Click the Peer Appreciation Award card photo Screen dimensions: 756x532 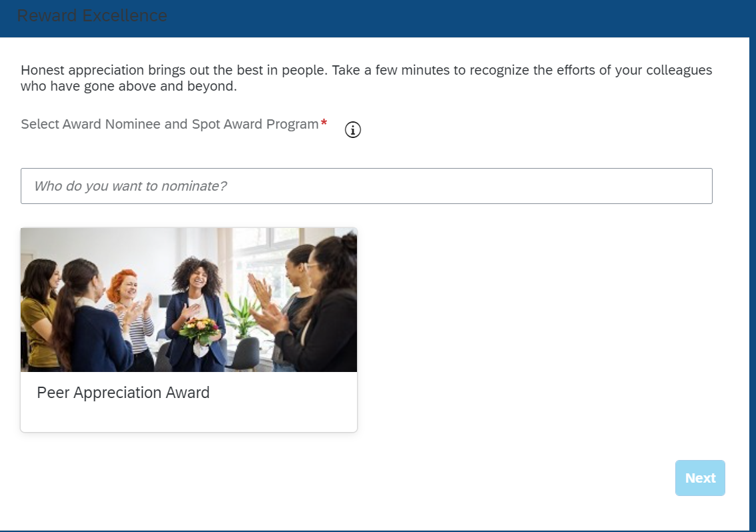[x=189, y=300]
